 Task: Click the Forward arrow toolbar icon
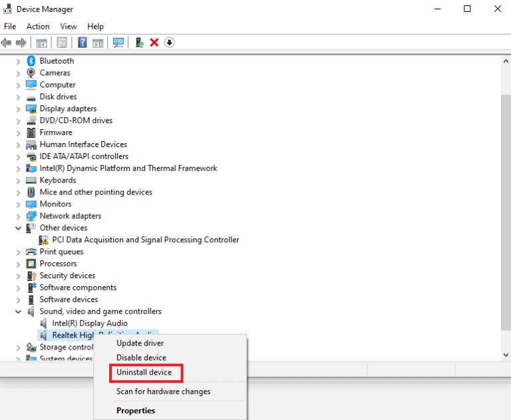point(21,43)
